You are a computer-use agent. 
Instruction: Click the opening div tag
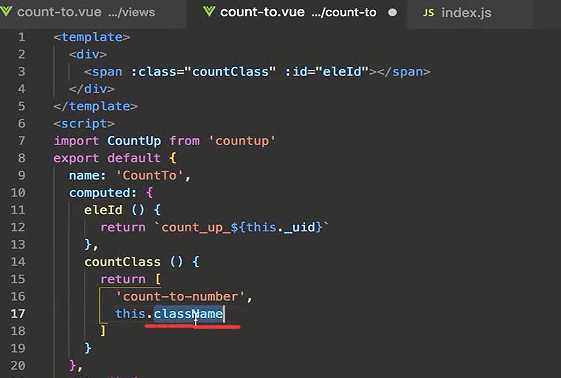point(88,54)
